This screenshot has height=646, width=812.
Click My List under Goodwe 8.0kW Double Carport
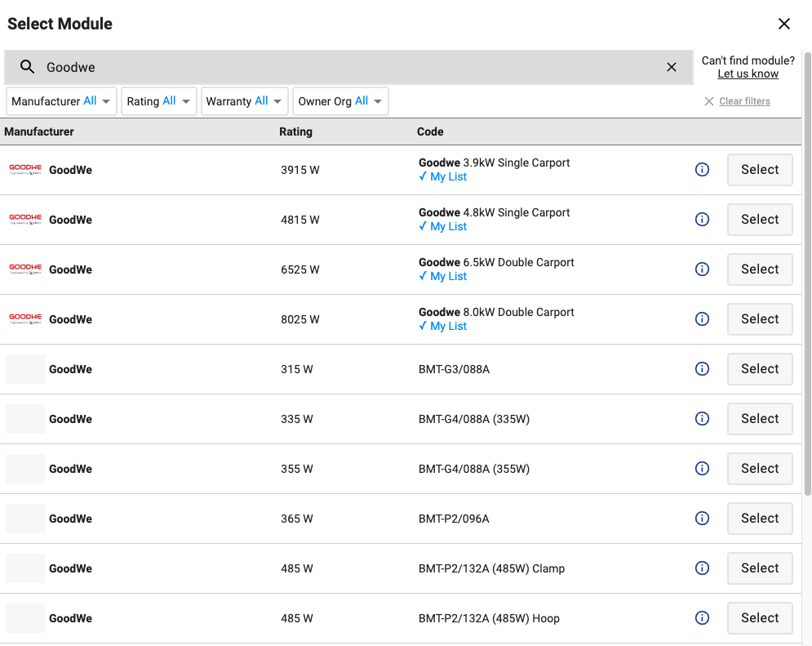click(443, 326)
